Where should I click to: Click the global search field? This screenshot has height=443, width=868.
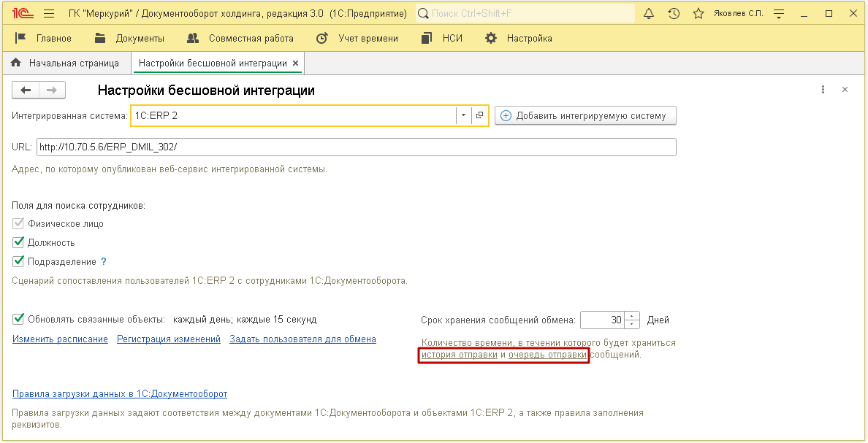pyautogui.click(x=525, y=13)
